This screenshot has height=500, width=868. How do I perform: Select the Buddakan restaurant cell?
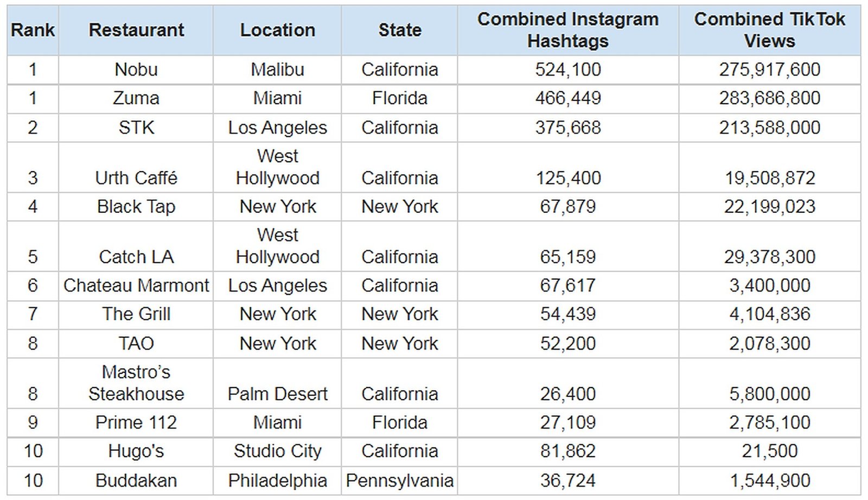136,481
